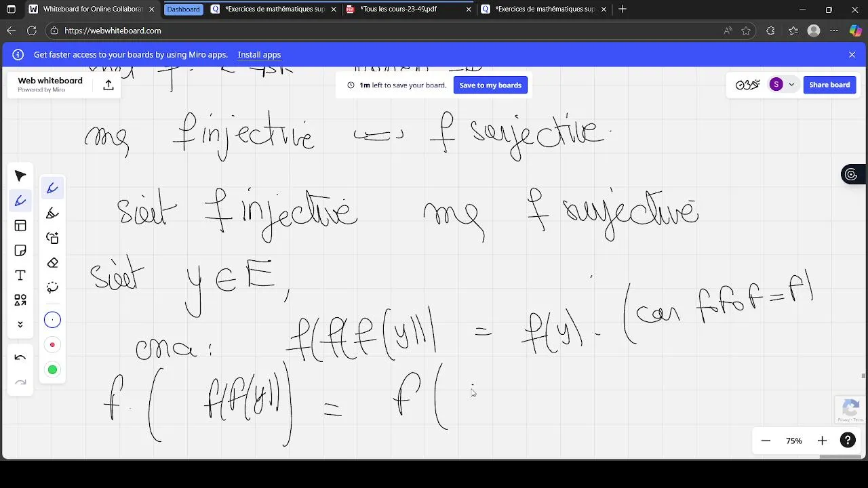Undo the last stroke

click(x=20, y=358)
